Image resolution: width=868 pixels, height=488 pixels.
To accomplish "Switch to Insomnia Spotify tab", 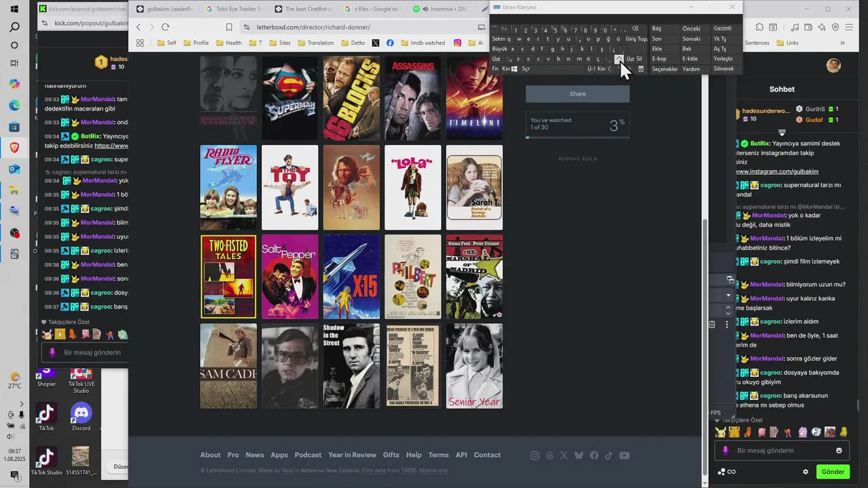I will (x=441, y=9).
